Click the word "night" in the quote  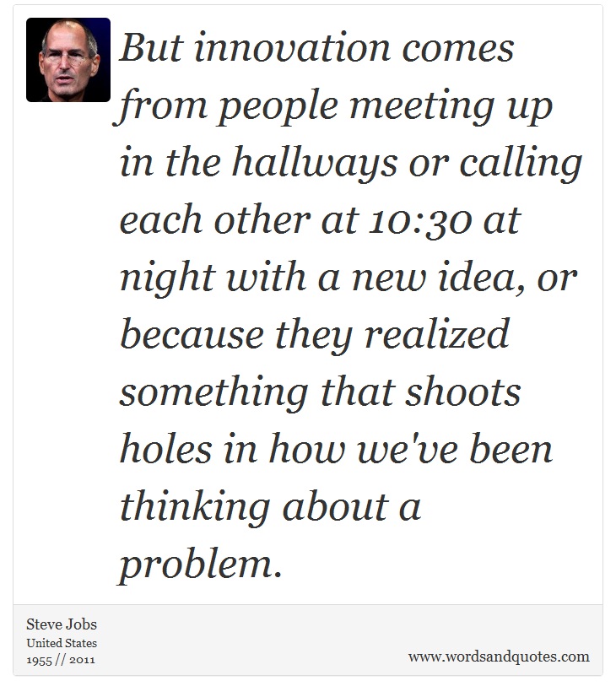168,278
